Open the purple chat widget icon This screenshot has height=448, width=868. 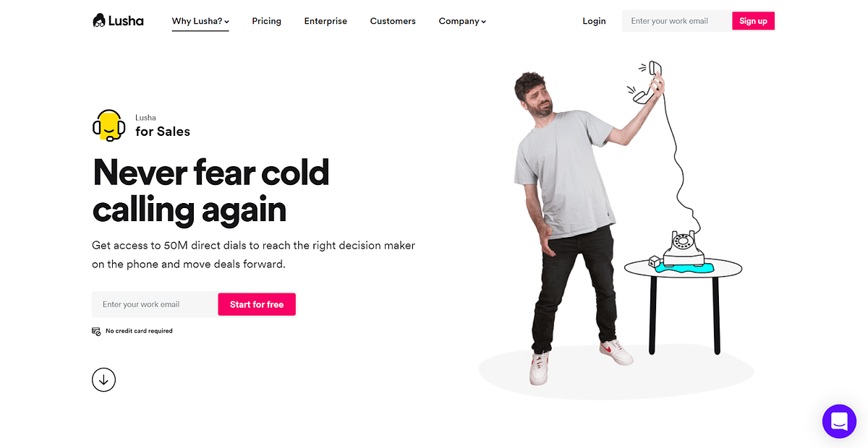(x=839, y=421)
